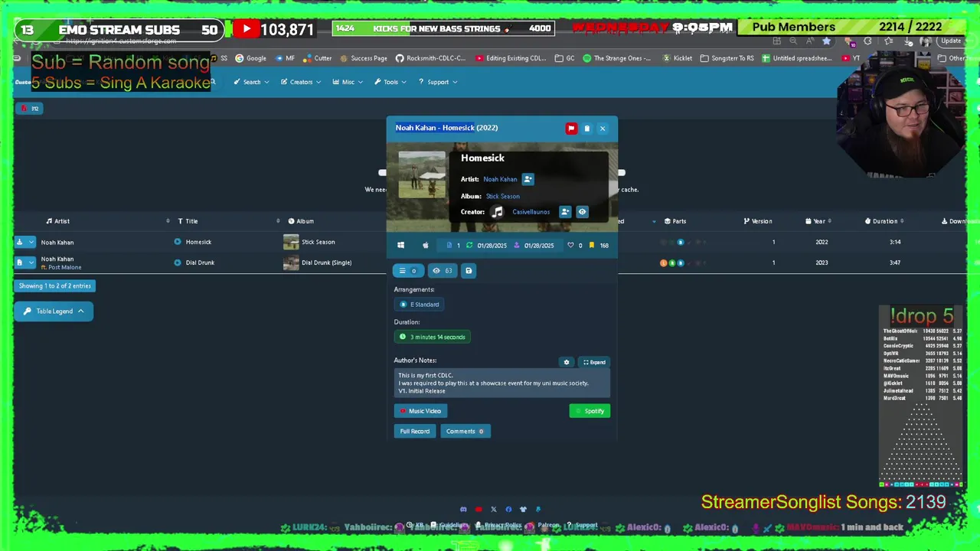Sort table by Title column

[188, 221]
